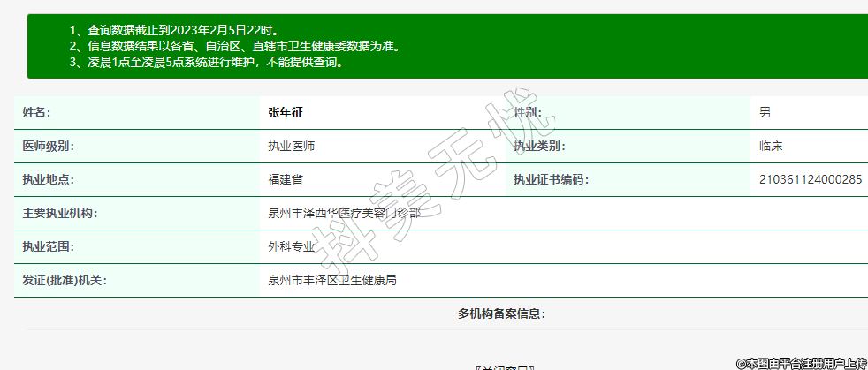The image size is (868, 370).
Task: Select the certificate number 210361124000285
Action: [x=810, y=179]
